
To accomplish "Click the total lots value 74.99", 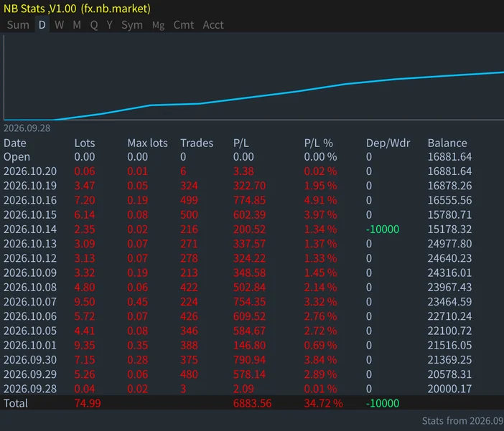I will pos(88,403).
